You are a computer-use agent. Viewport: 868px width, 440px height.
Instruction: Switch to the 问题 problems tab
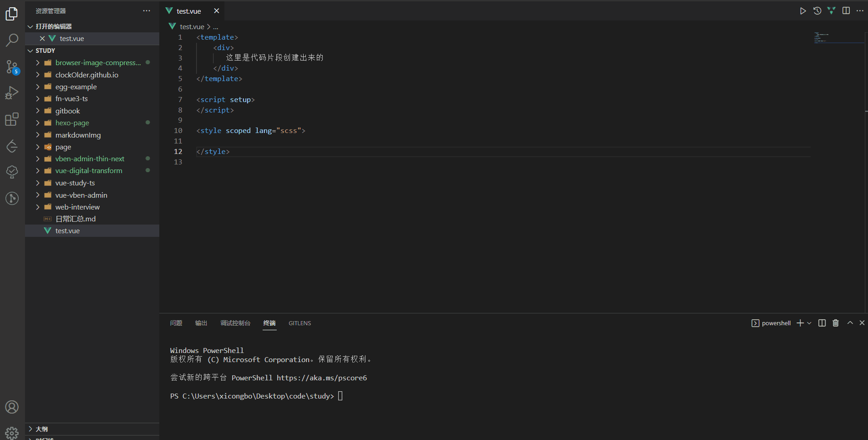coord(176,323)
